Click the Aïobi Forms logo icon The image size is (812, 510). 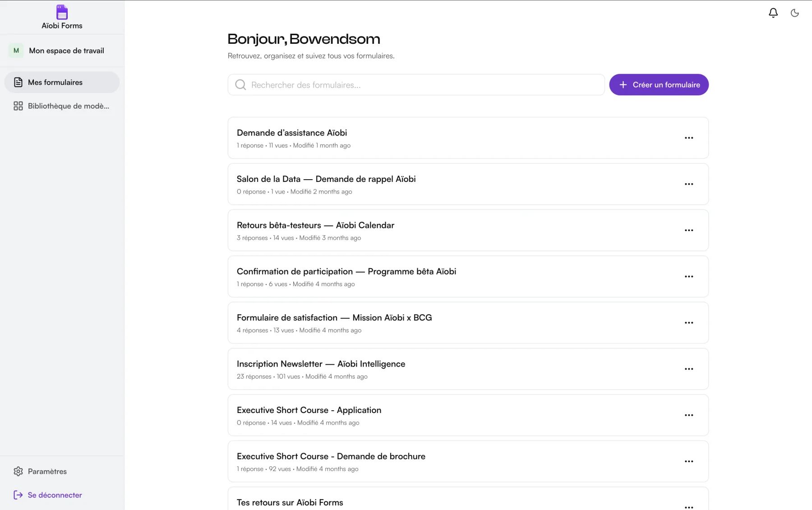tap(62, 12)
